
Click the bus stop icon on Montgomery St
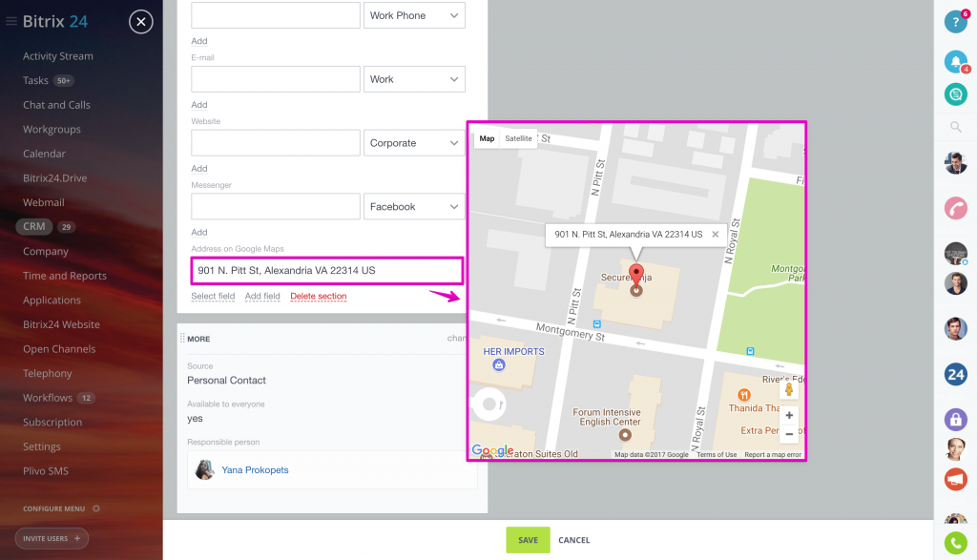click(x=597, y=324)
